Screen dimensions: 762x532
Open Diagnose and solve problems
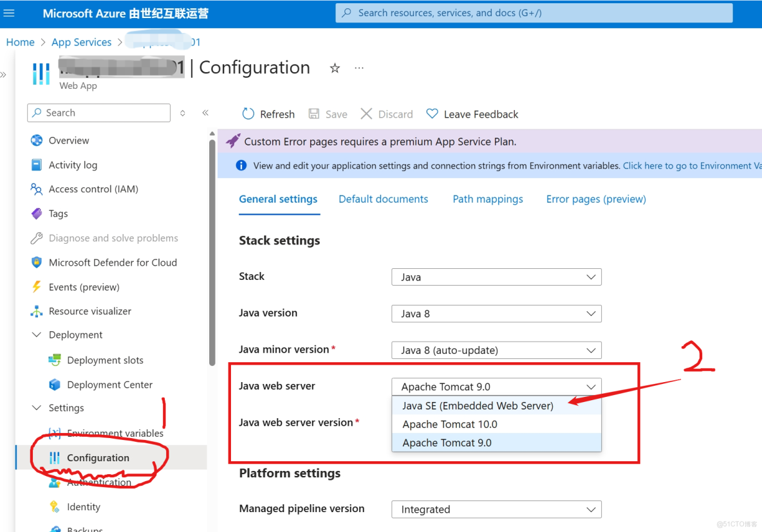click(x=114, y=237)
